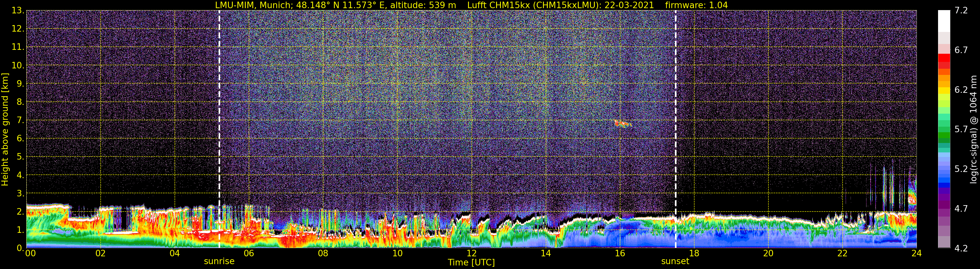
Task: Click the time tick label 20
Action: coord(768,254)
